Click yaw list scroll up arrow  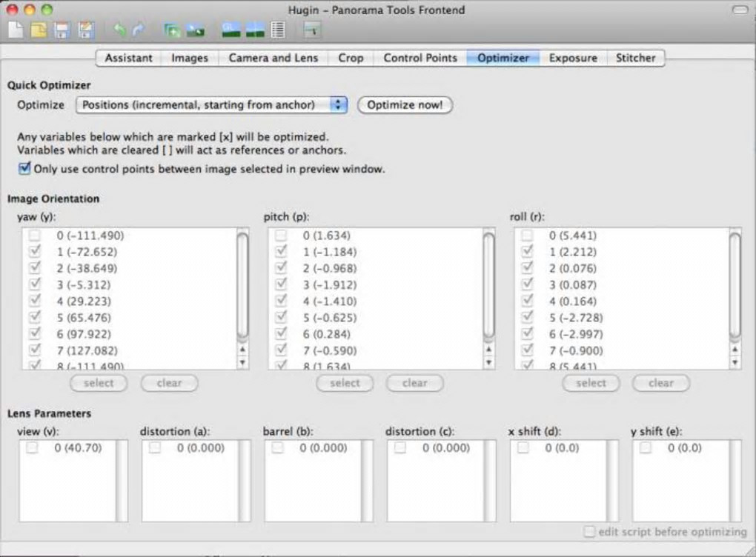coord(242,350)
